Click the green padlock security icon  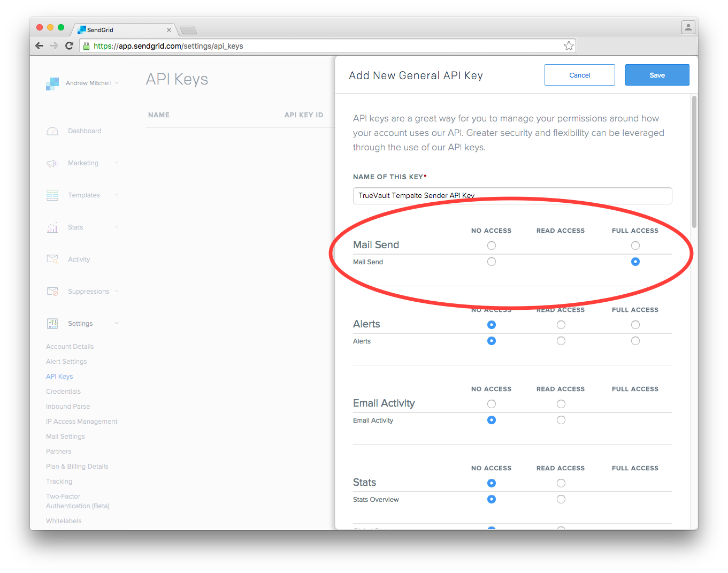(87, 46)
